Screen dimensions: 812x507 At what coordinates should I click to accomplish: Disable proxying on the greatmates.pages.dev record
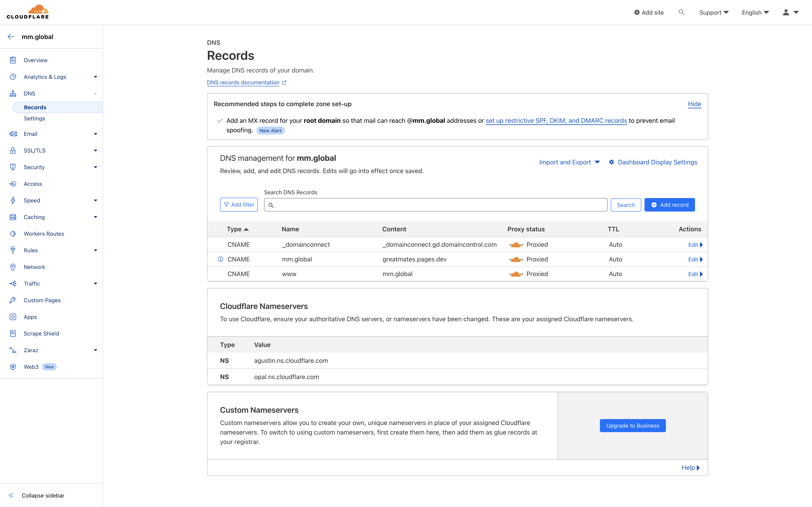516,259
